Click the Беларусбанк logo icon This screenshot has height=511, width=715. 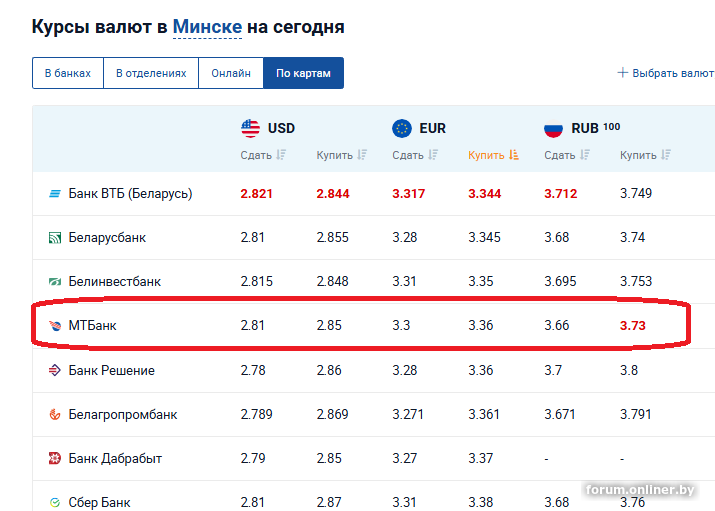click(55, 237)
